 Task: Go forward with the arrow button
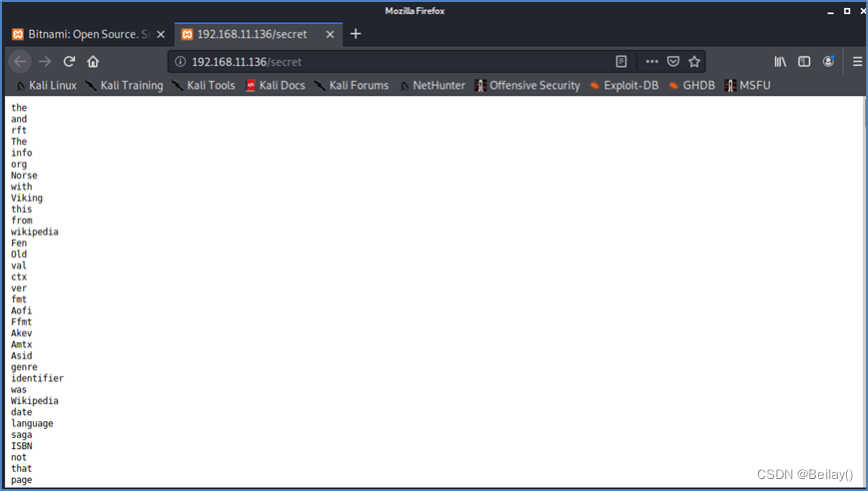45,62
